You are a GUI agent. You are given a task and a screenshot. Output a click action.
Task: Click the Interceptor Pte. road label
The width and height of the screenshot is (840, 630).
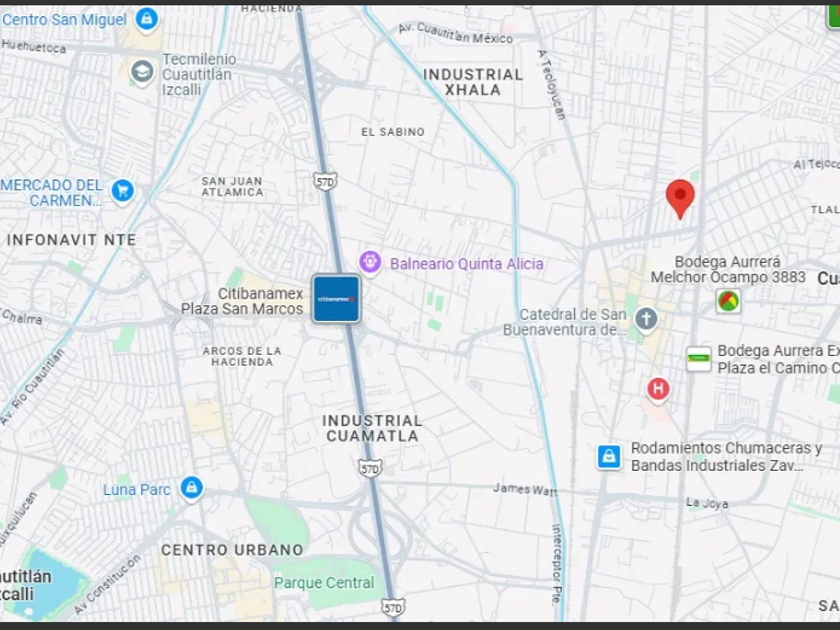click(557, 564)
